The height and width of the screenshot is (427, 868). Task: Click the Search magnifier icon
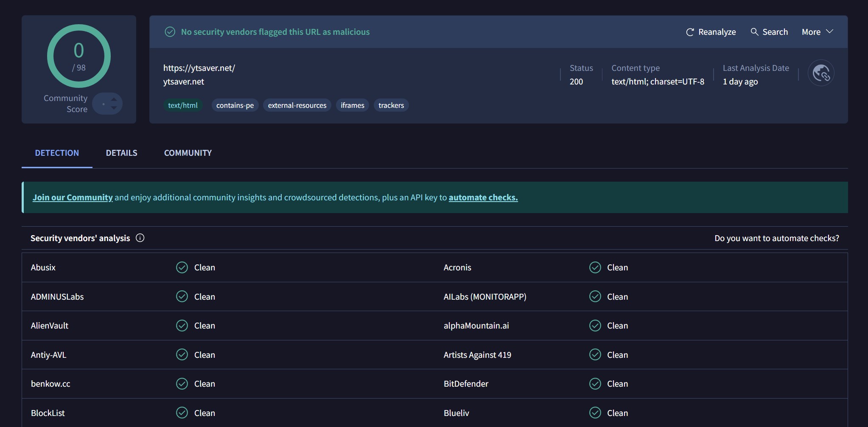click(754, 32)
